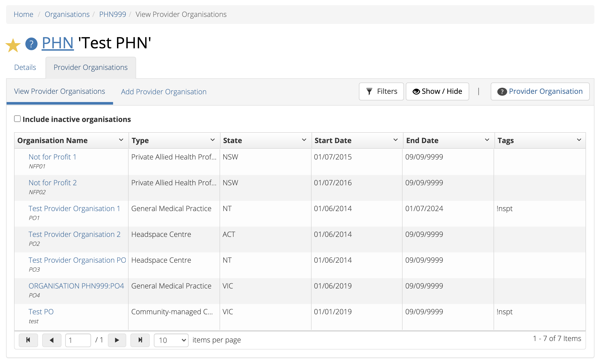Select items per page input field
Screen dimensions: 601x364
[171, 340]
